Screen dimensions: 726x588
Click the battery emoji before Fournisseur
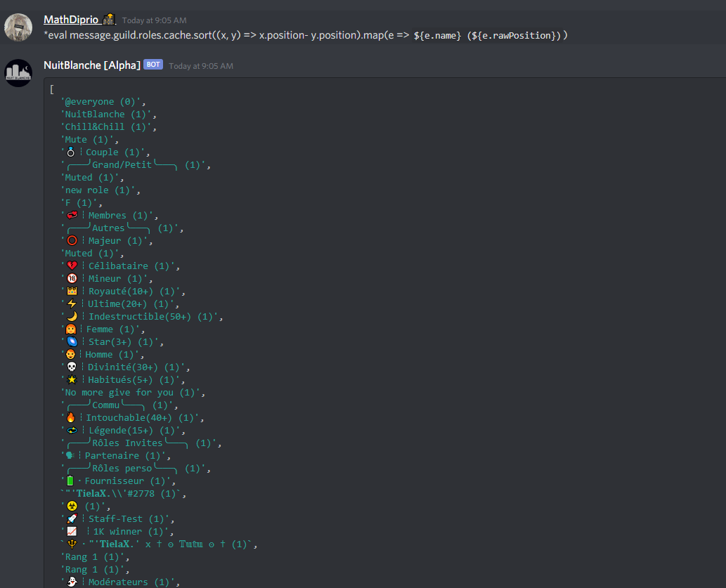70,481
